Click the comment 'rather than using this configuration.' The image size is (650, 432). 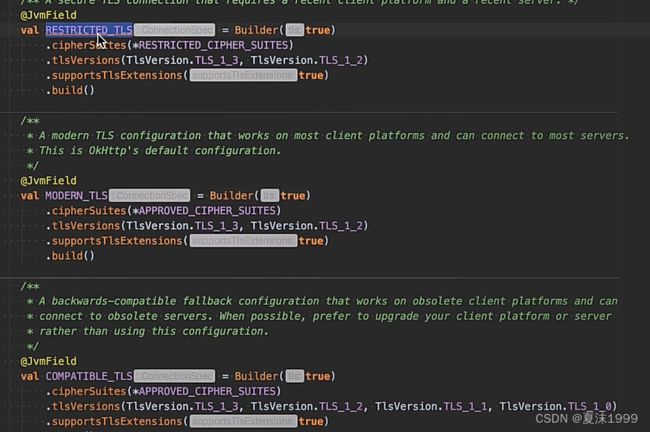coord(154,331)
